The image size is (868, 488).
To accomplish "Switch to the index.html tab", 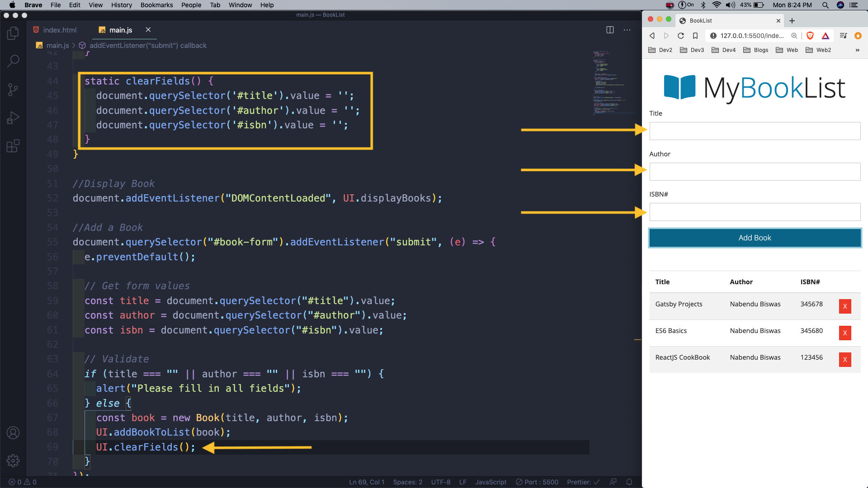I will pos(55,30).
